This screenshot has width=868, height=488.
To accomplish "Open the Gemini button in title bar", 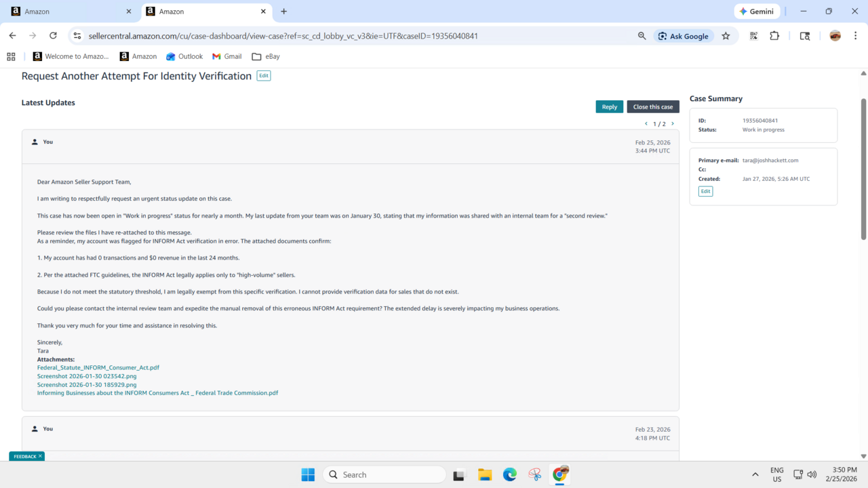I will [x=757, y=12].
